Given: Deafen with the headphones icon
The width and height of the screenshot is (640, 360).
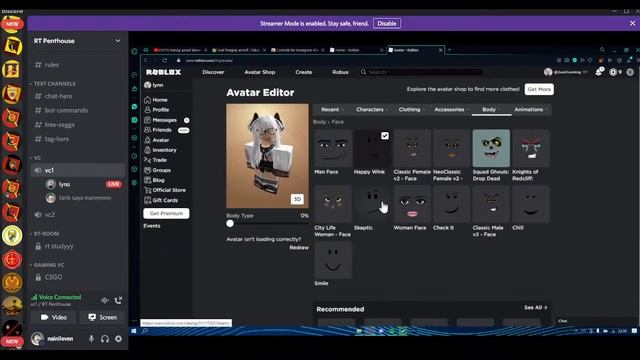Looking at the screenshot, I should point(105,339).
